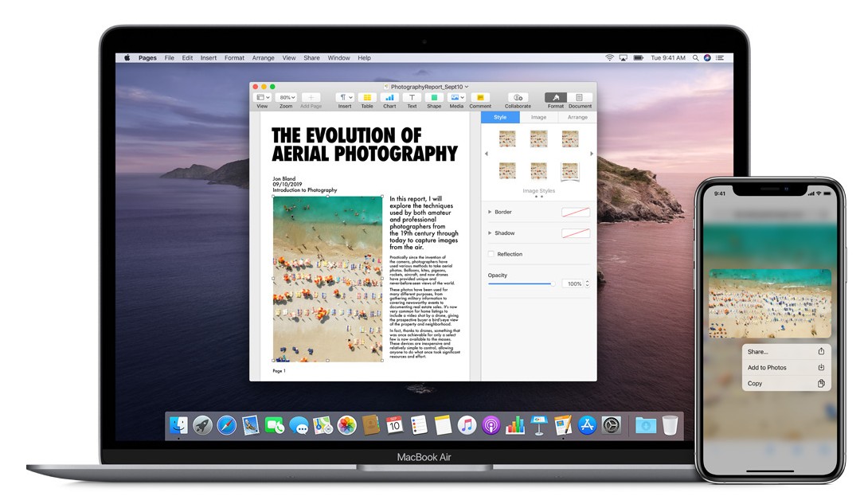Open the Document inspector button

coord(580,97)
